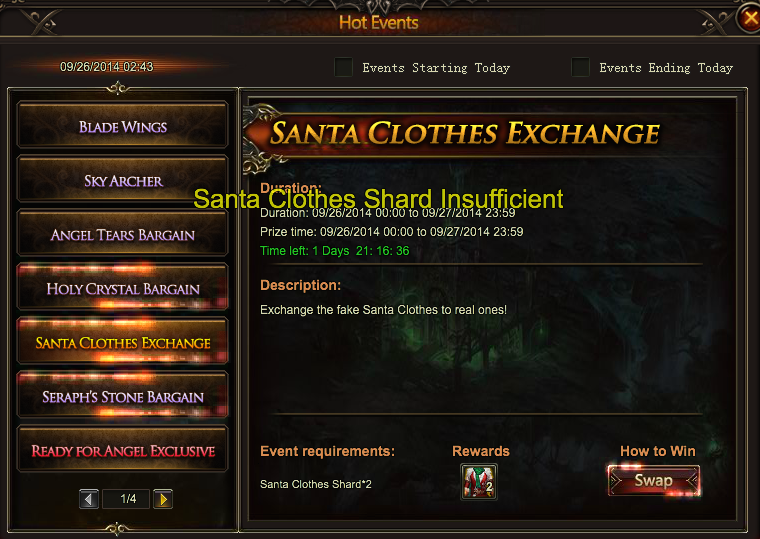Open Seraph's Stone Bargain event
This screenshot has height=539, width=760.
122,396
